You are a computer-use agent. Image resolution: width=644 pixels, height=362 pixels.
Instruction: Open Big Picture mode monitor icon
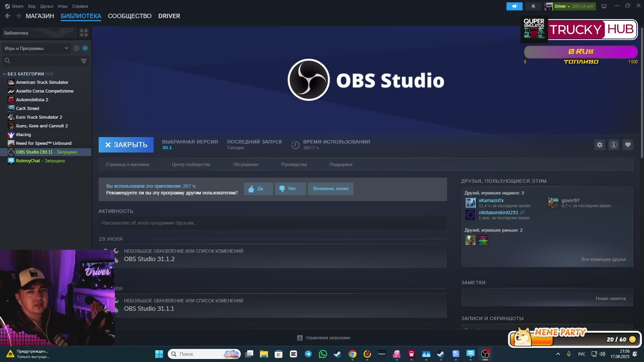604,6
